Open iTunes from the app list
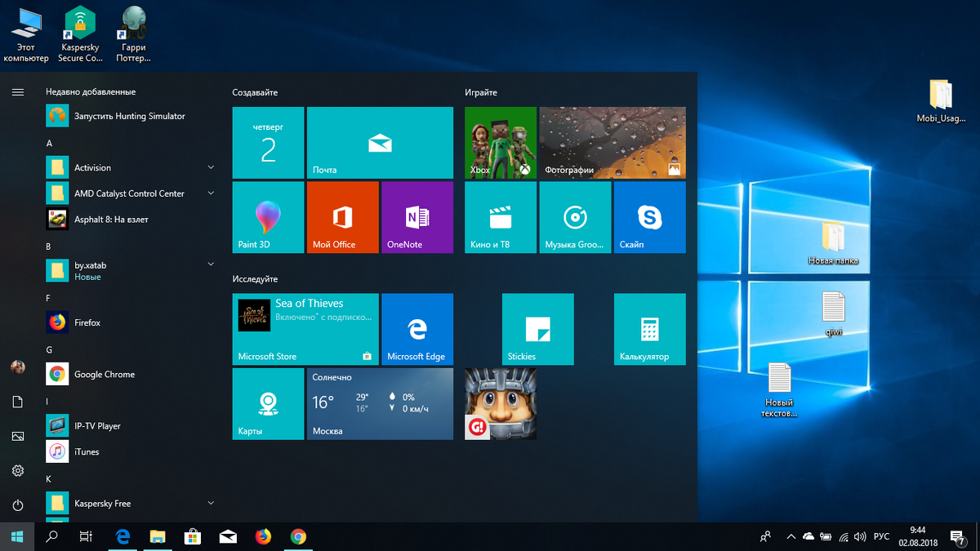The height and width of the screenshot is (551, 980). 131,451
